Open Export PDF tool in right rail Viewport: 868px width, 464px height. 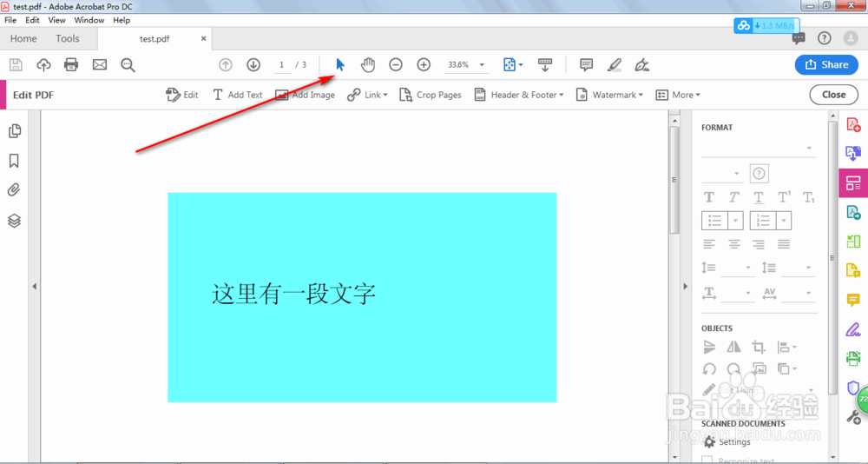853,153
